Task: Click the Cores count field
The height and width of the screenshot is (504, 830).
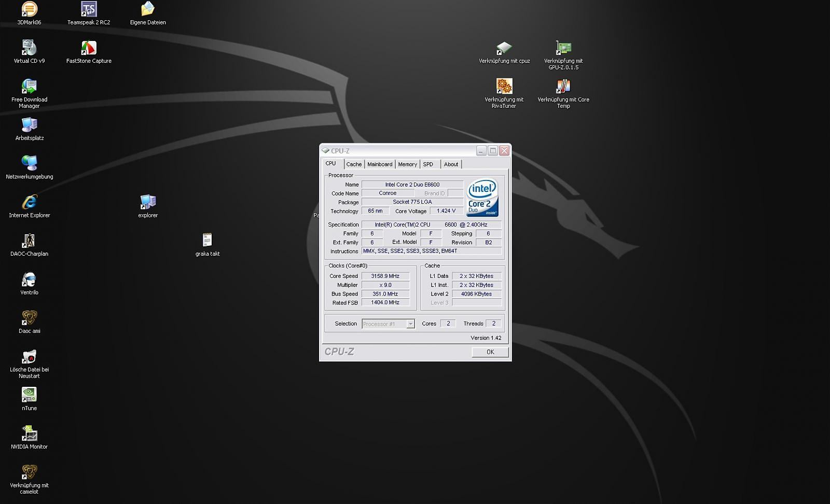Action: [x=448, y=324]
